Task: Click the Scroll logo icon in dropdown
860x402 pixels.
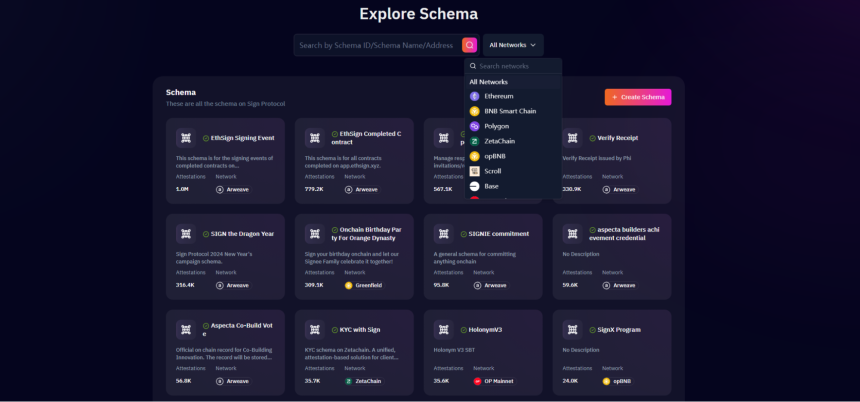Action: click(x=474, y=171)
